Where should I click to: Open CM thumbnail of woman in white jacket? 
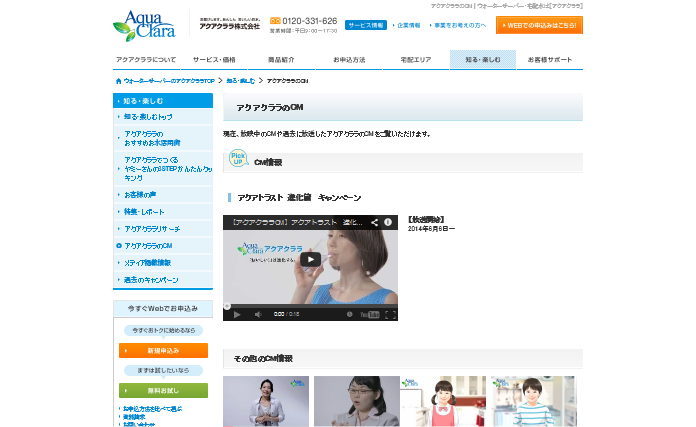(266, 401)
